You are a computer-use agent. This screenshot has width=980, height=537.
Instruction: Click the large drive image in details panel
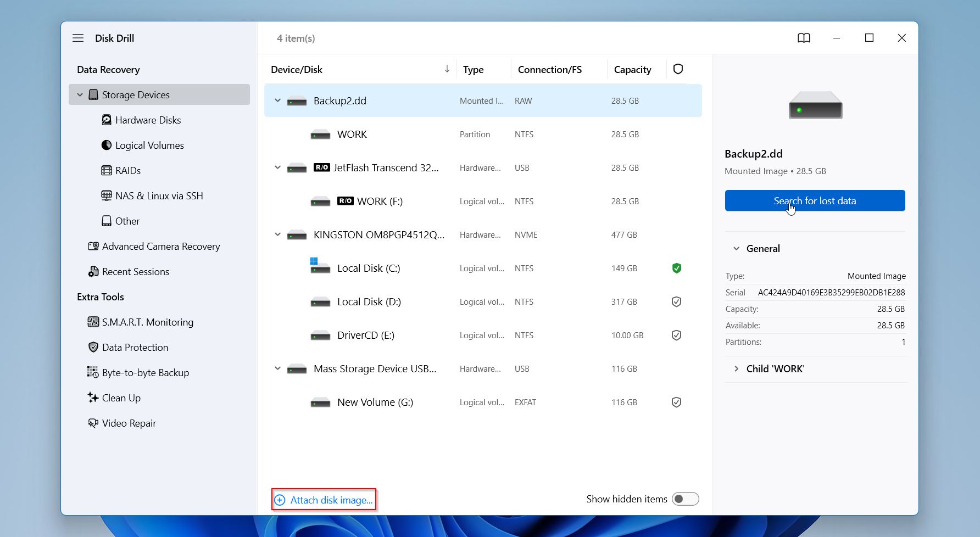tap(815, 105)
